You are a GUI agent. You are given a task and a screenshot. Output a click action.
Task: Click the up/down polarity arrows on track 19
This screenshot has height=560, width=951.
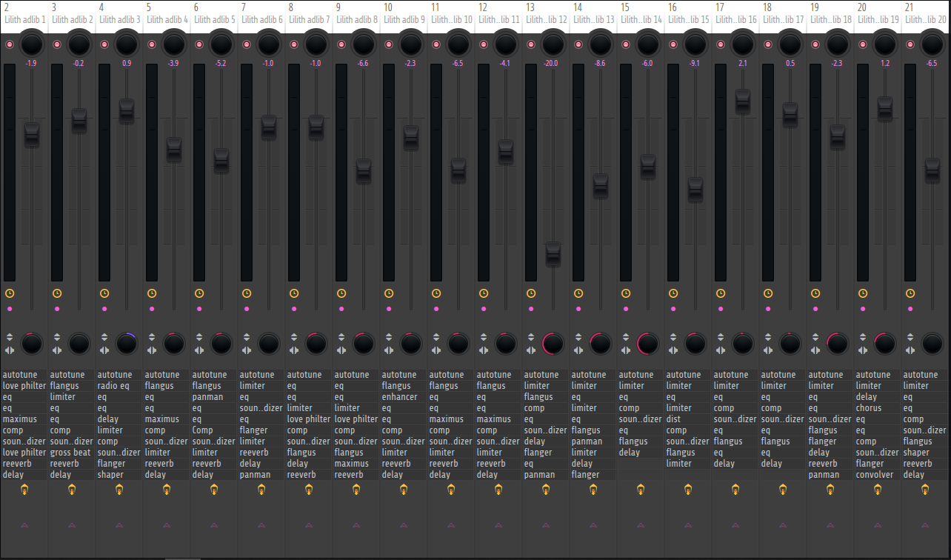point(815,337)
